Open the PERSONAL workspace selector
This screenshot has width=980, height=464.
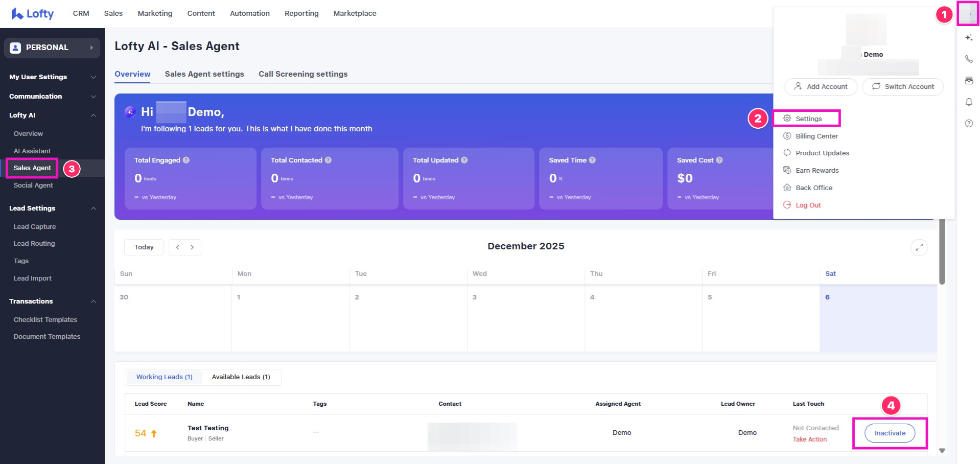coord(52,48)
